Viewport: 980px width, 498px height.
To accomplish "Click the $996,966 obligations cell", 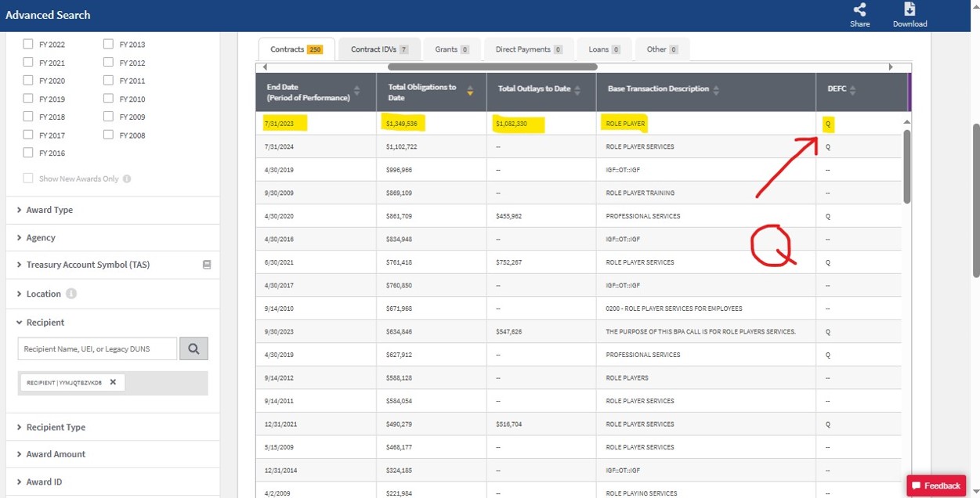I will coord(432,170).
